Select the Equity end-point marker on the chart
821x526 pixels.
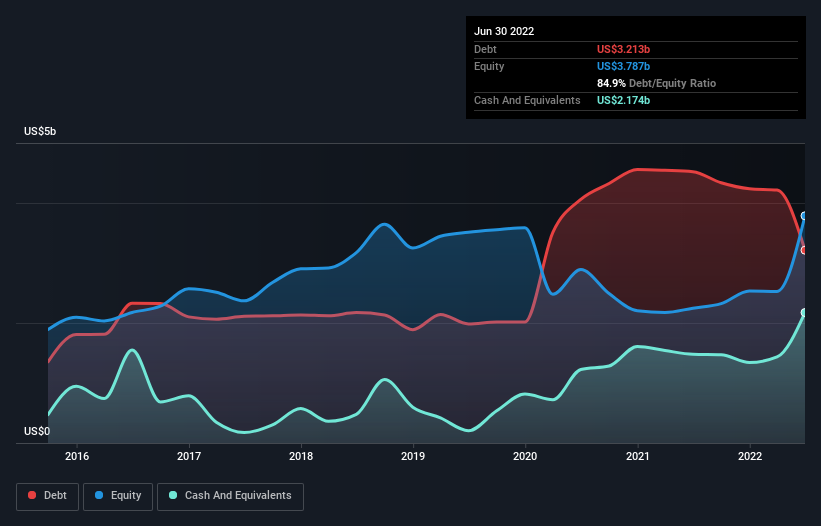click(804, 216)
